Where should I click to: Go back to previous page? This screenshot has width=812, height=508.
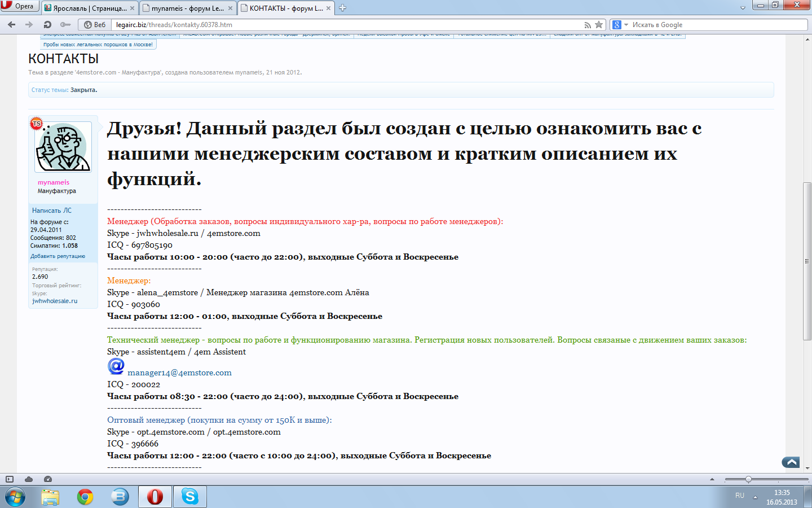(x=12, y=24)
